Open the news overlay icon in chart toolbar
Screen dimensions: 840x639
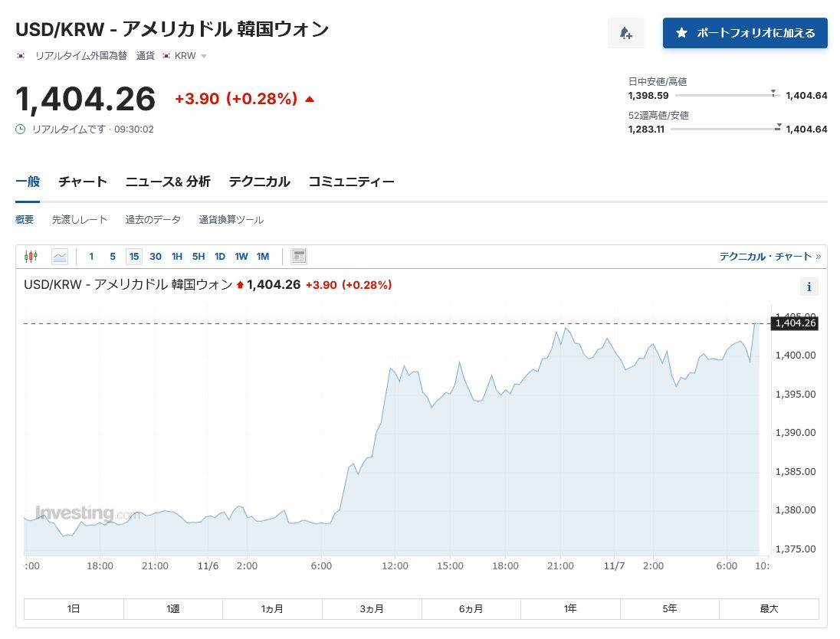[x=299, y=257]
